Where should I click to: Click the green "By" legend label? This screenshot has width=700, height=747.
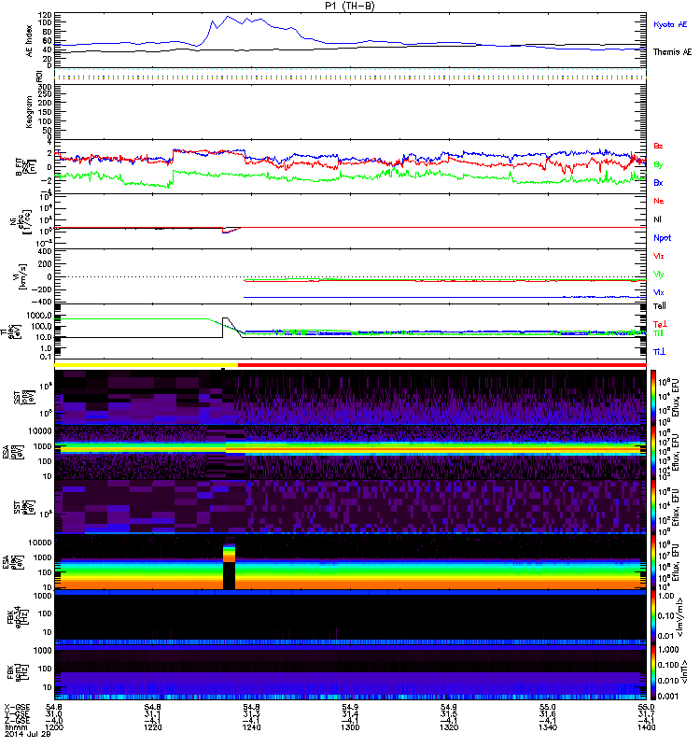[x=658, y=164]
